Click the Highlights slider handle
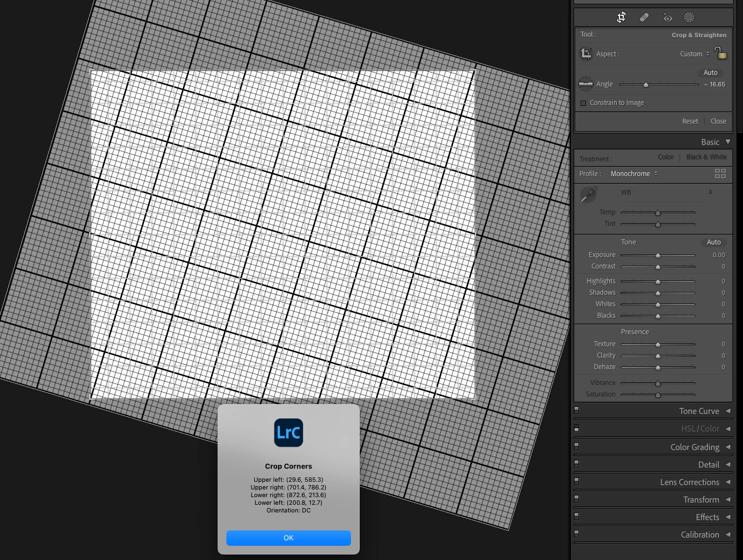The image size is (743, 560). click(x=658, y=282)
